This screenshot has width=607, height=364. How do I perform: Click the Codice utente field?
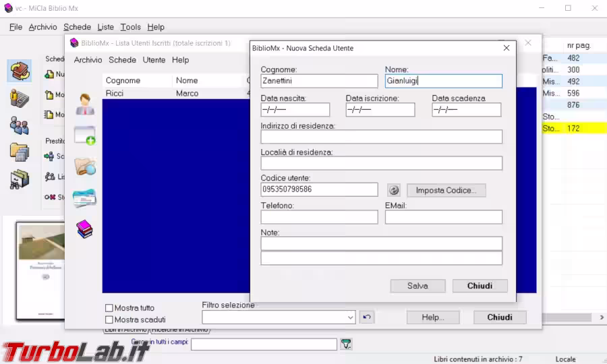pyautogui.click(x=320, y=189)
